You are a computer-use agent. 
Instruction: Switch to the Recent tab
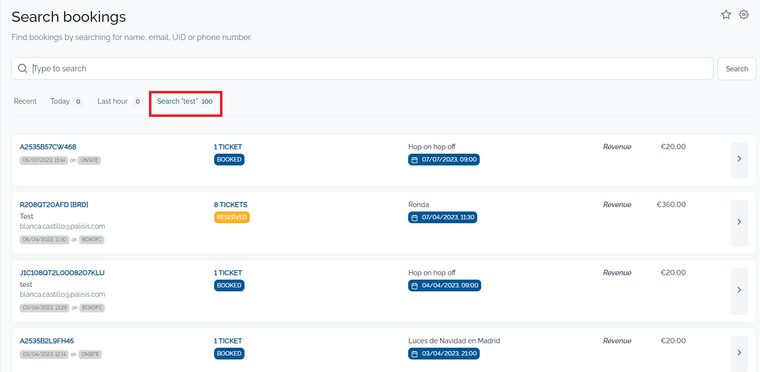click(x=25, y=101)
